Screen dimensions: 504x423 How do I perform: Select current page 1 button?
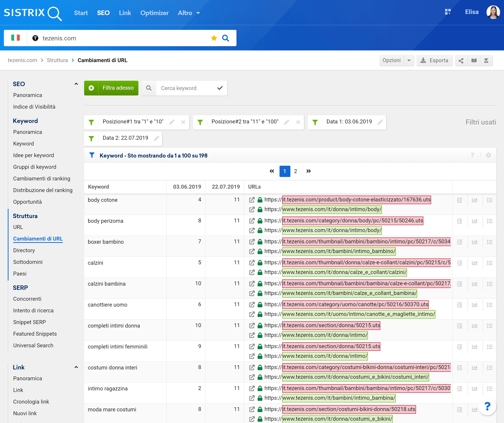[285, 171]
